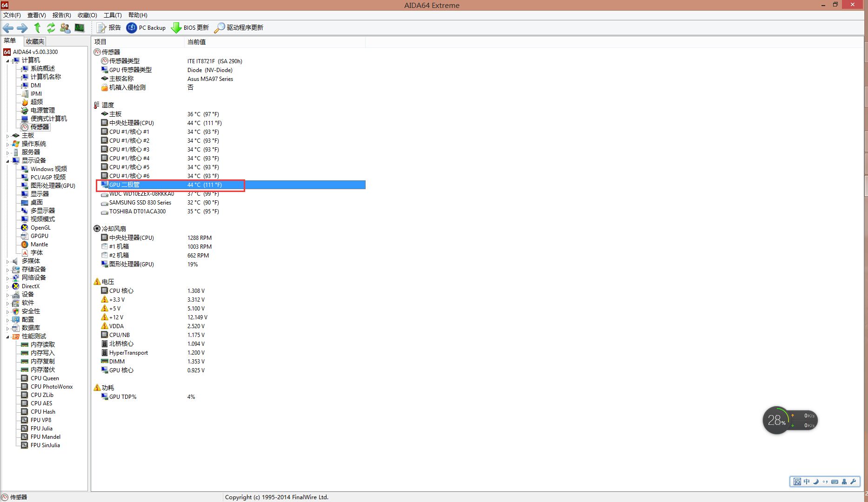Click the 项目 column header
The image size is (868, 502).
(138, 42)
